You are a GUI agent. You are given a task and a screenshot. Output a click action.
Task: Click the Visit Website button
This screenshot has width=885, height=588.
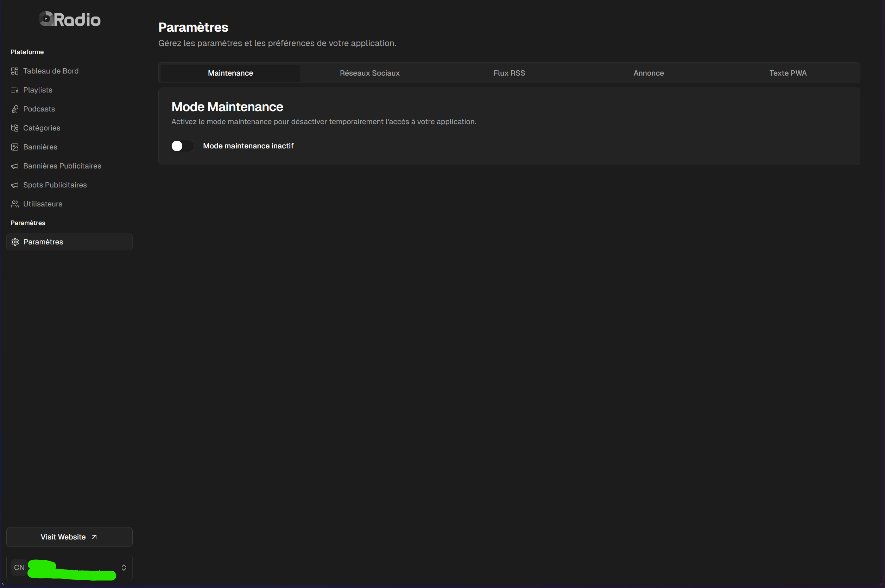[69, 537]
